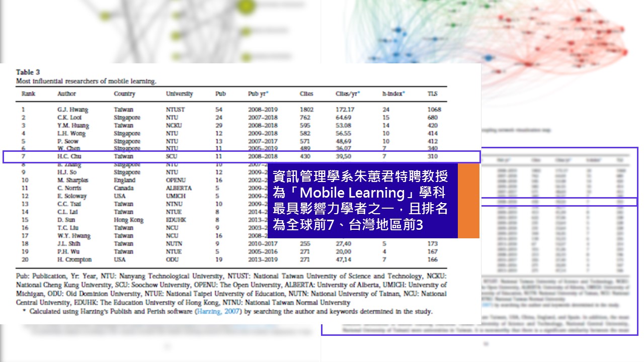This screenshot has height=362, width=644.
Task: Click the Hong Kong country cell for D. Sun
Action: click(x=128, y=220)
